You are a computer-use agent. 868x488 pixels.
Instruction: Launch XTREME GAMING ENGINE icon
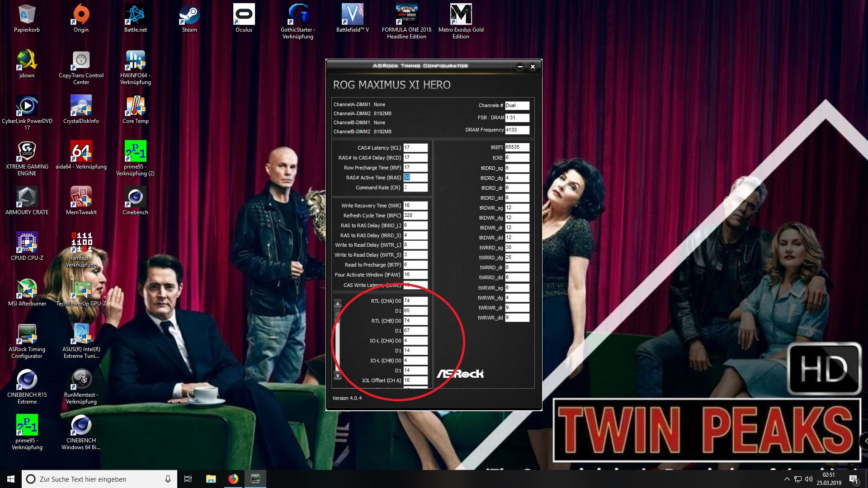pos(27,159)
